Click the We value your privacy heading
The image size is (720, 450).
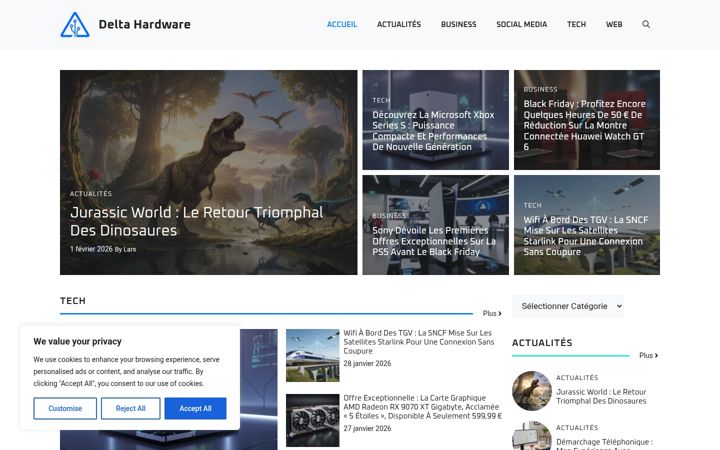77,342
